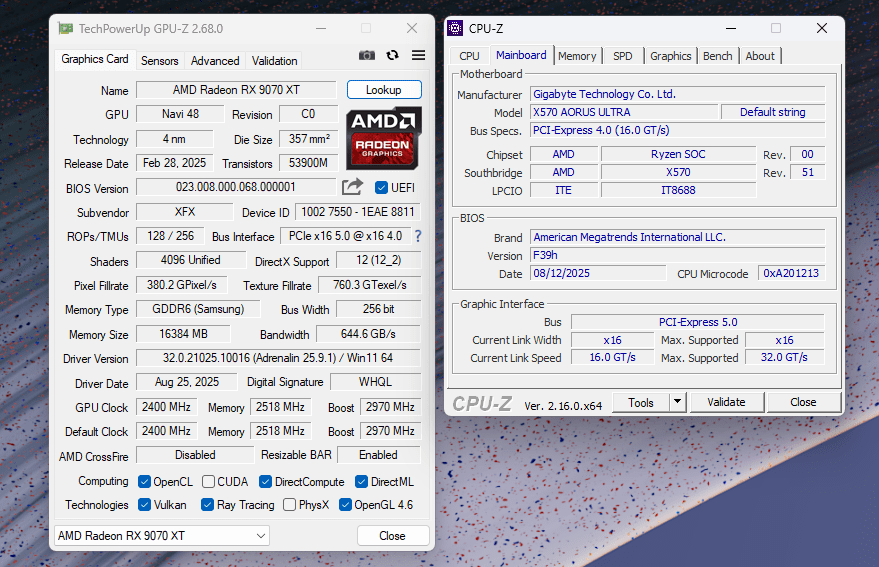The height and width of the screenshot is (567, 879).
Task: Click the LPCIO IT8688 value
Action: pos(678,190)
